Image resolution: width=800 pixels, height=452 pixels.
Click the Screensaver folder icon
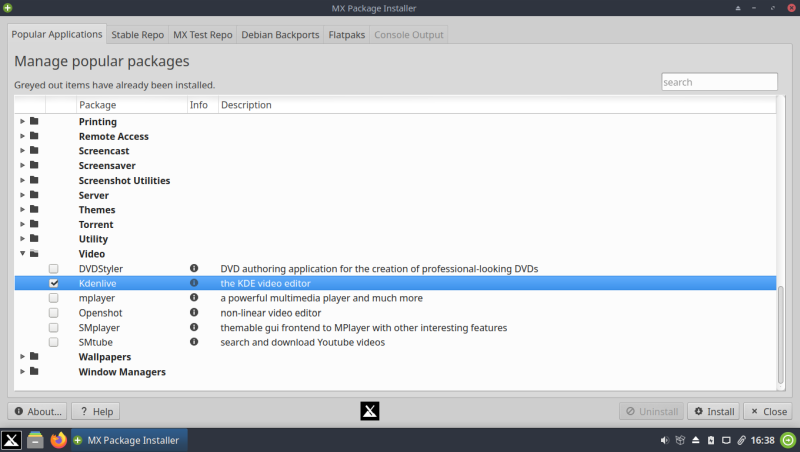[34, 165]
